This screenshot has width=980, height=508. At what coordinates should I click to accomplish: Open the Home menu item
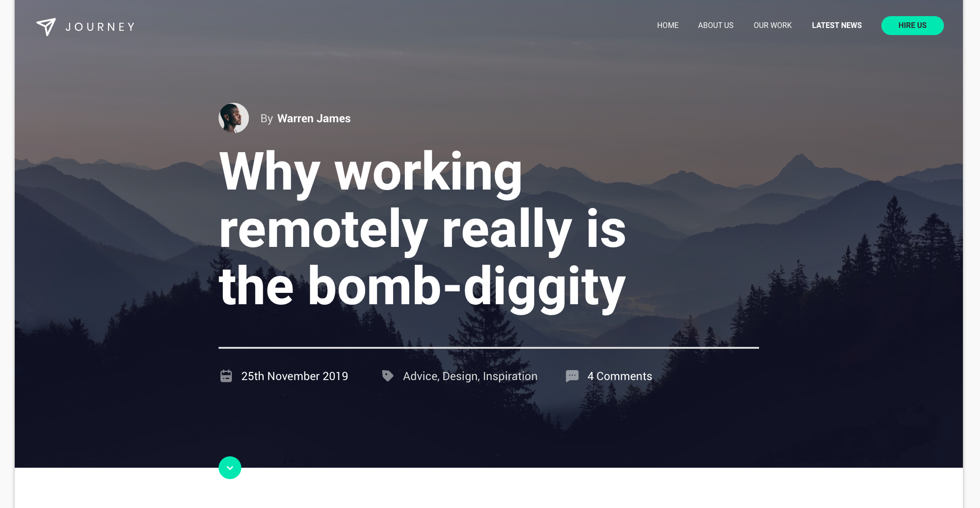668,26
